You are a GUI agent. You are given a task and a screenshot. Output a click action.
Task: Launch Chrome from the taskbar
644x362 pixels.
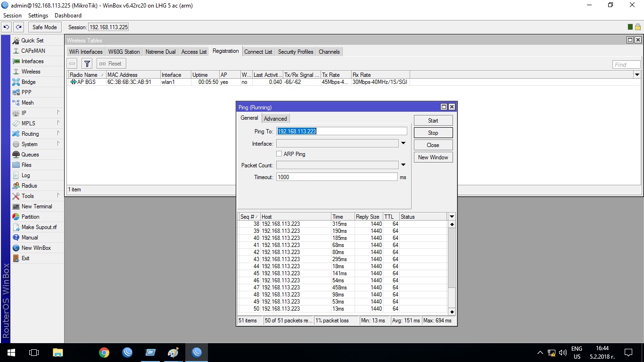pyautogui.click(x=104, y=353)
